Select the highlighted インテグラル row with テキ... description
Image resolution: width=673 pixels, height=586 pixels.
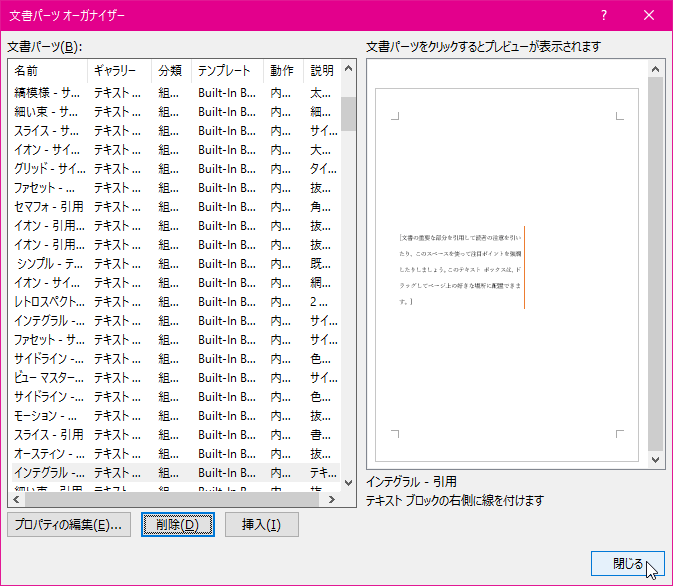[x=176, y=473]
